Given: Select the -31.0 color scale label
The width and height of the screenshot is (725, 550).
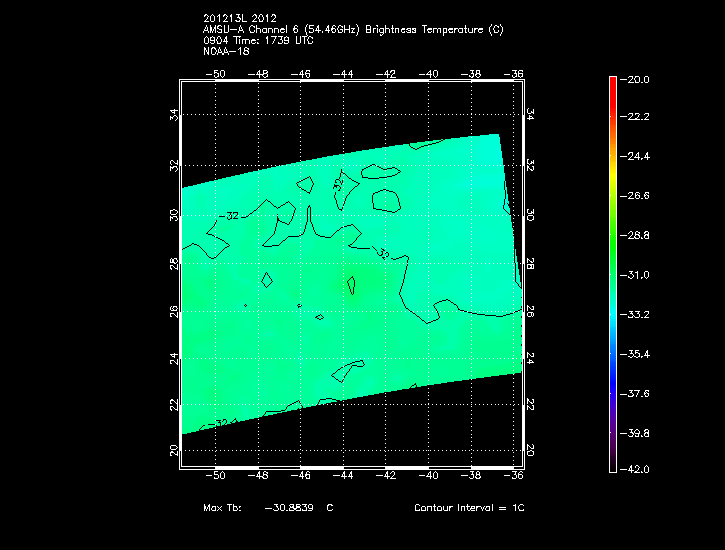Looking at the screenshot, I should coord(637,274).
